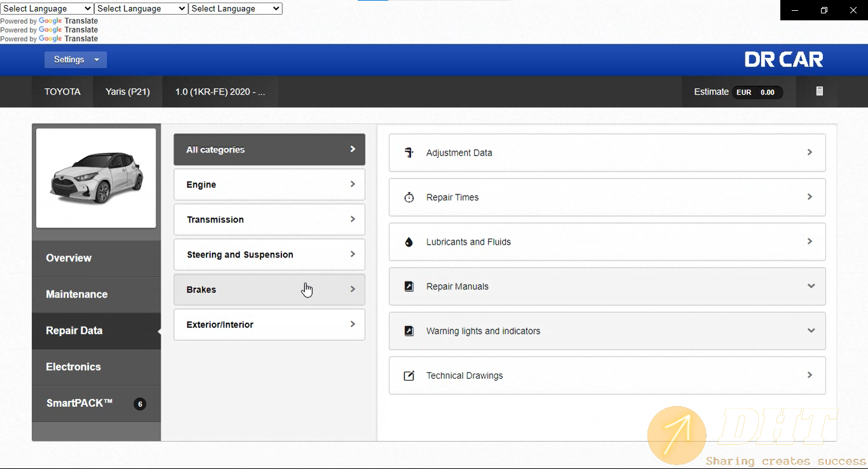
Task: Open the estimate calculator icon
Action: (x=820, y=92)
